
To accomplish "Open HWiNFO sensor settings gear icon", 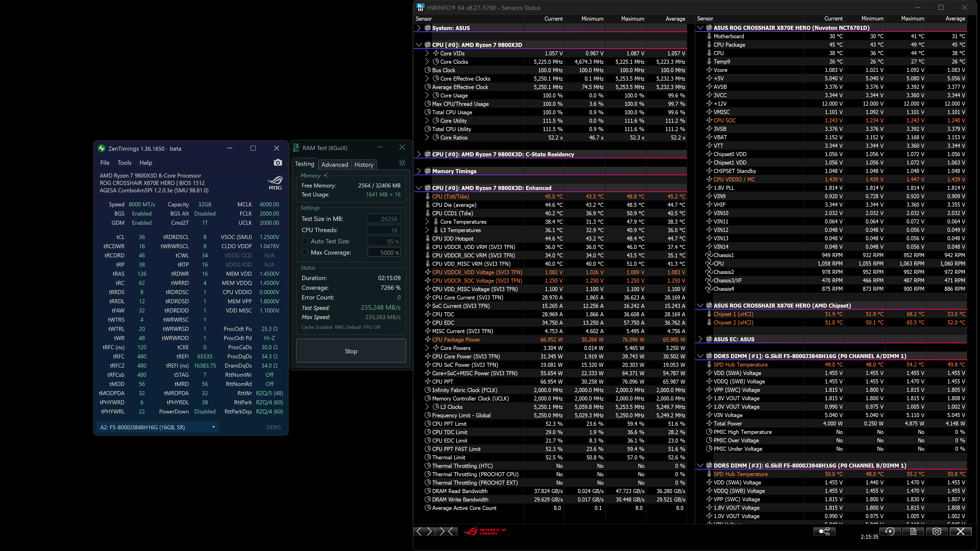I will tap(937, 531).
